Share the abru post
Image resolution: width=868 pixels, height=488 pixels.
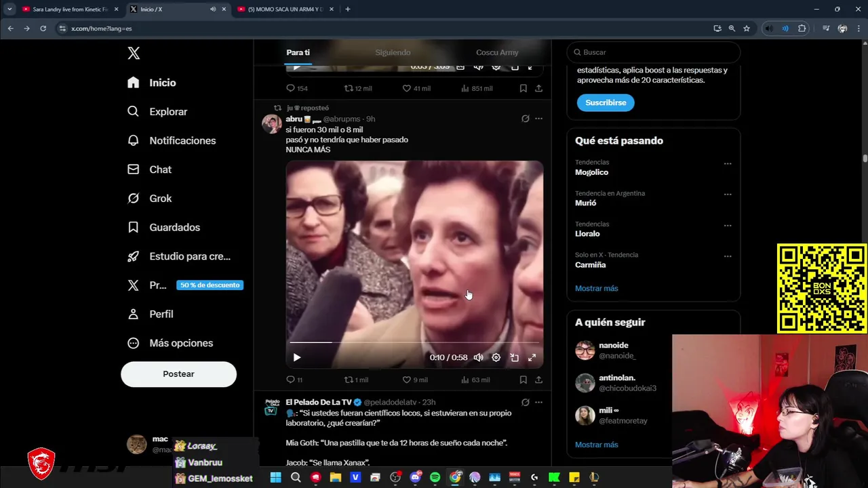coord(538,380)
